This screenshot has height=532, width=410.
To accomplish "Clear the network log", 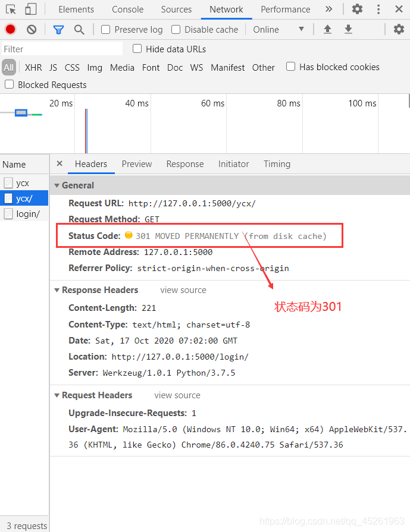I will coord(32,30).
